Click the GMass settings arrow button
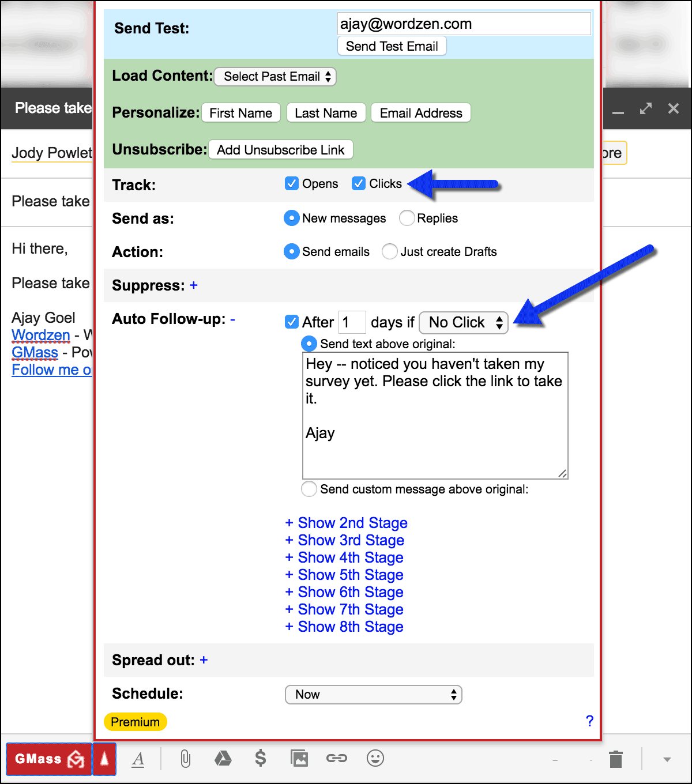 [x=104, y=759]
